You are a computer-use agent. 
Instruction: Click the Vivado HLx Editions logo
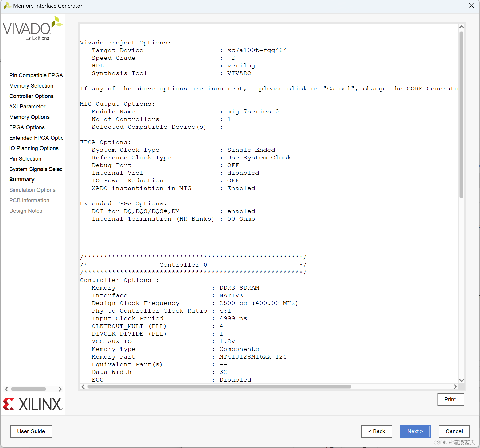[x=32, y=28]
